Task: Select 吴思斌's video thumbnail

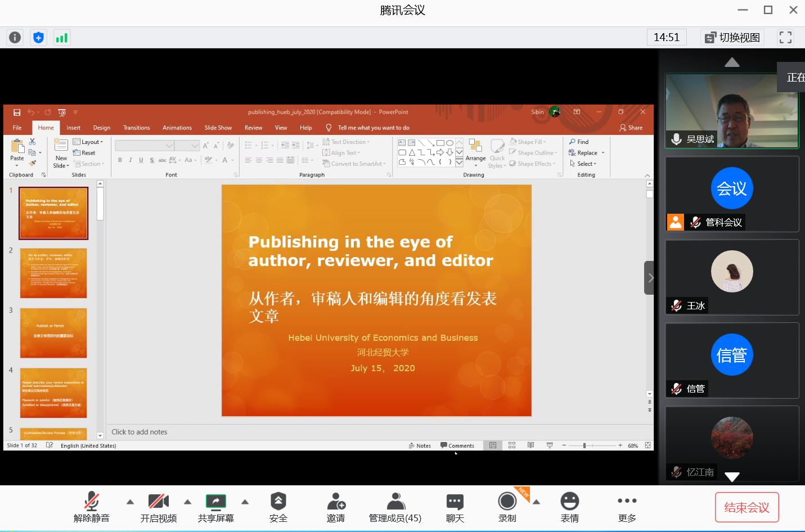Action: pyautogui.click(x=732, y=111)
